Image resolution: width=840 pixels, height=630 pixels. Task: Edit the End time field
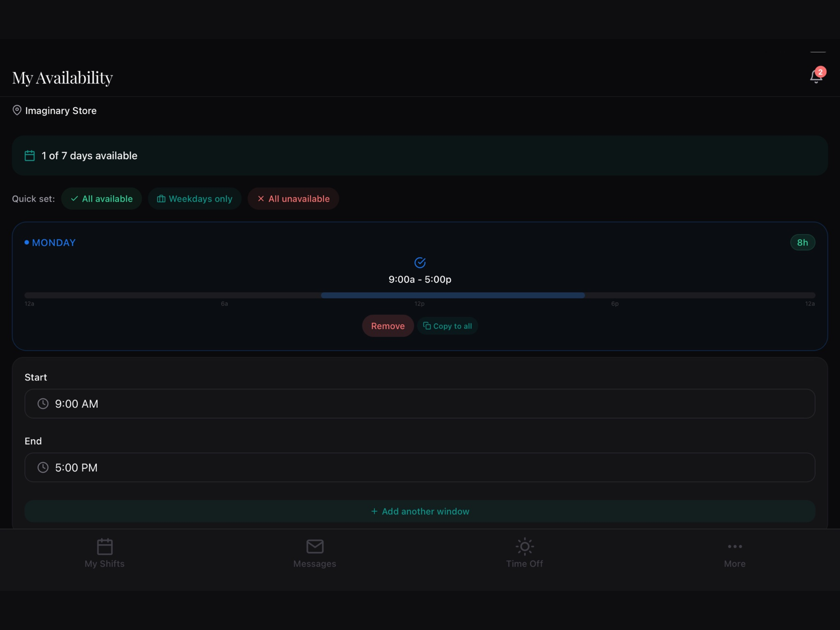(x=420, y=467)
